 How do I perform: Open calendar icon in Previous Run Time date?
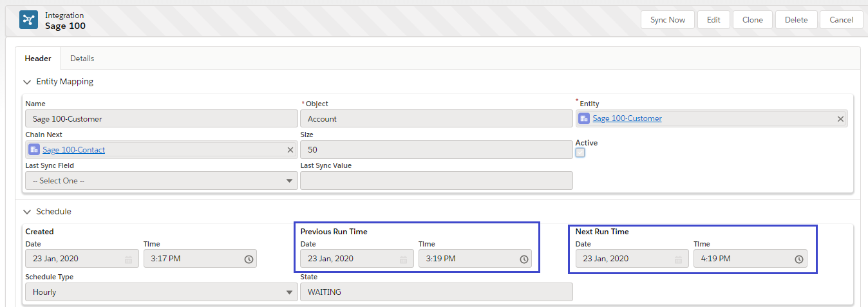pos(403,259)
